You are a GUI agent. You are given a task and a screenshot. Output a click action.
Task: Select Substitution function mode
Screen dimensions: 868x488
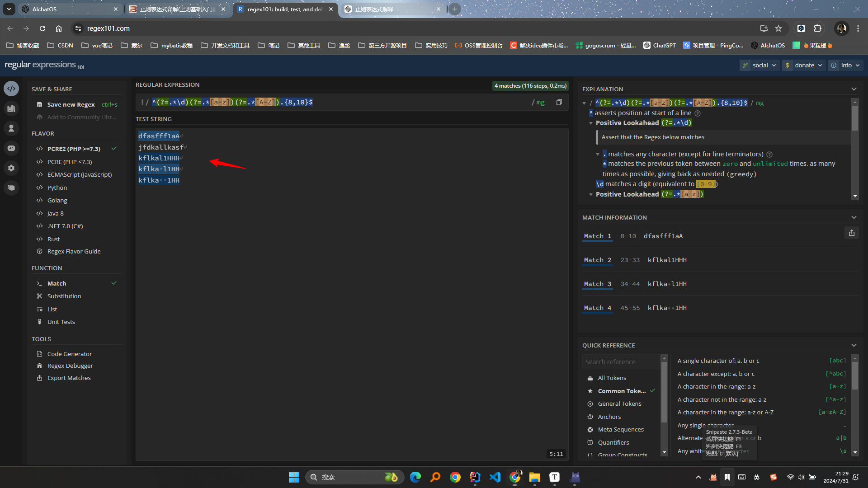(x=64, y=296)
